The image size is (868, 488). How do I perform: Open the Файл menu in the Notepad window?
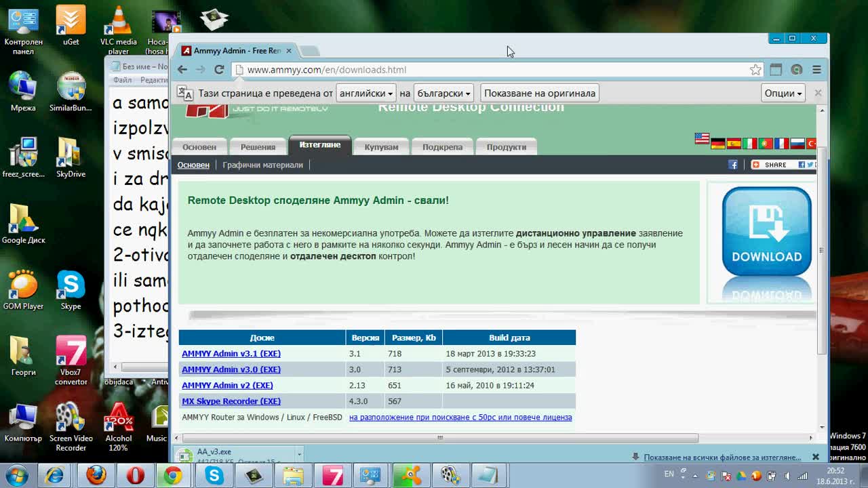pyautogui.click(x=123, y=80)
